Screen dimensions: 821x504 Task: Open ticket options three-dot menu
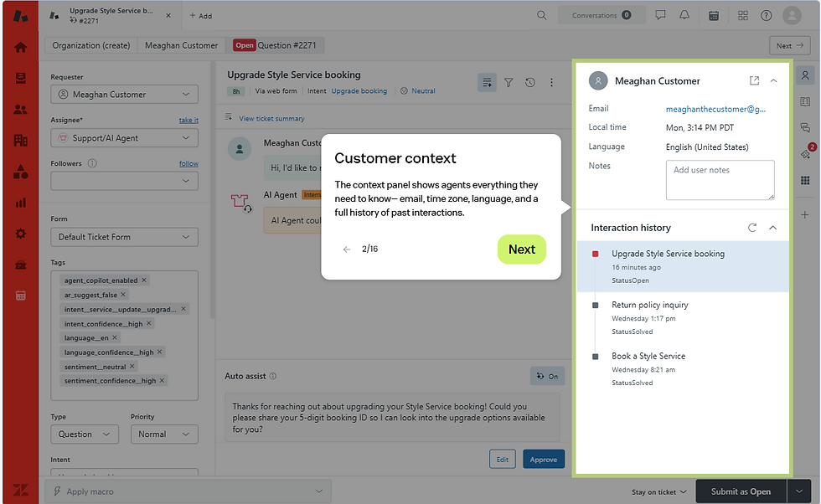pyautogui.click(x=551, y=82)
